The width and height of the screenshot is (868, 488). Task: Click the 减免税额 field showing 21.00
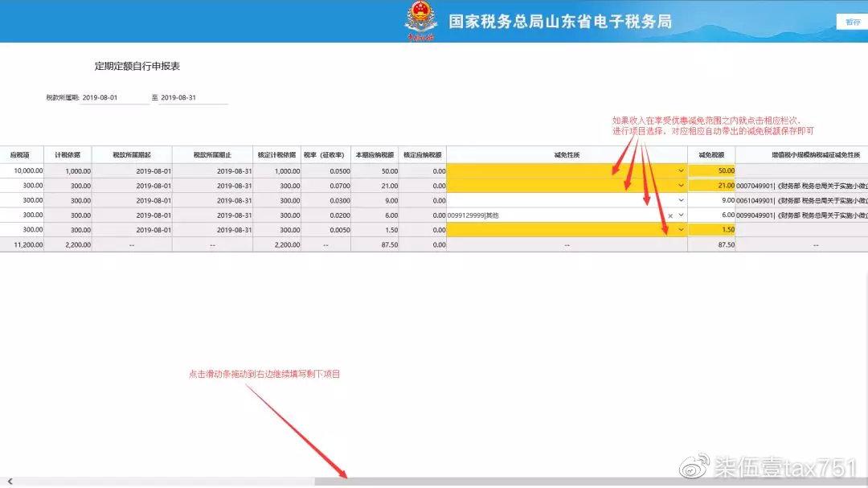pos(711,186)
